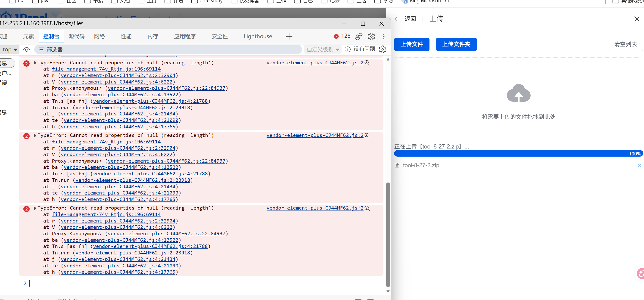Open the core study bookmark folder

click(207, 1)
